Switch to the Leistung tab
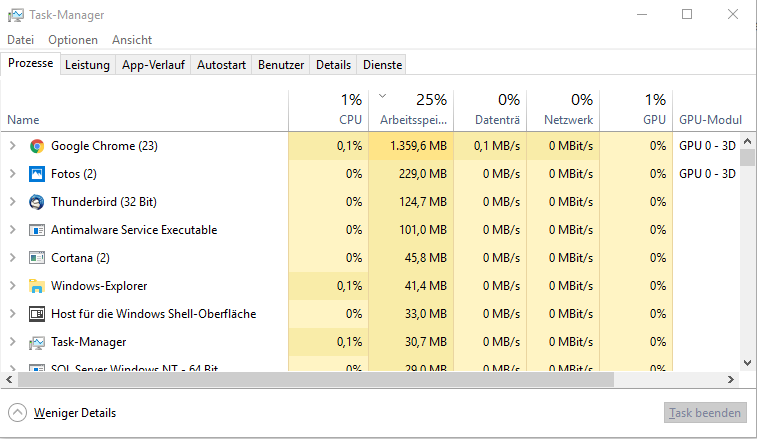The width and height of the screenshot is (757, 439). (x=87, y=65)
